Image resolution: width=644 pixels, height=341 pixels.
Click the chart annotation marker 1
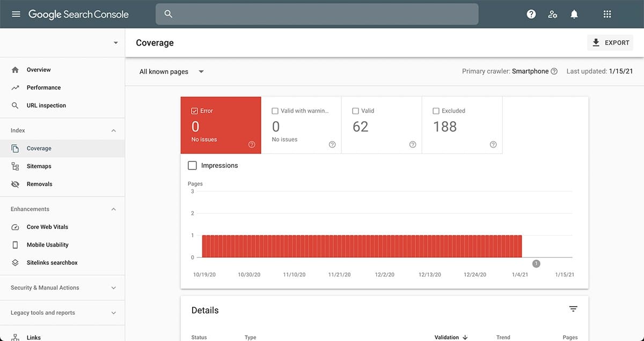click(x=536, y=263)
